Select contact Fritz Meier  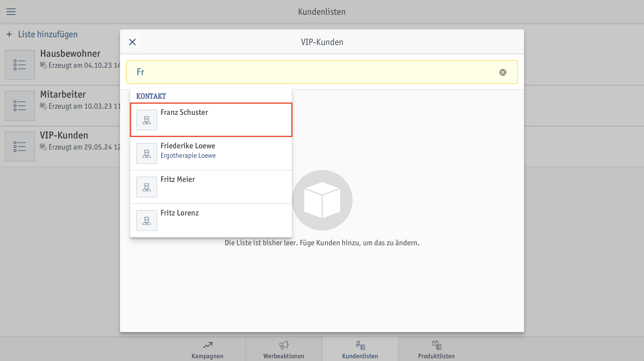click(211, 187)
